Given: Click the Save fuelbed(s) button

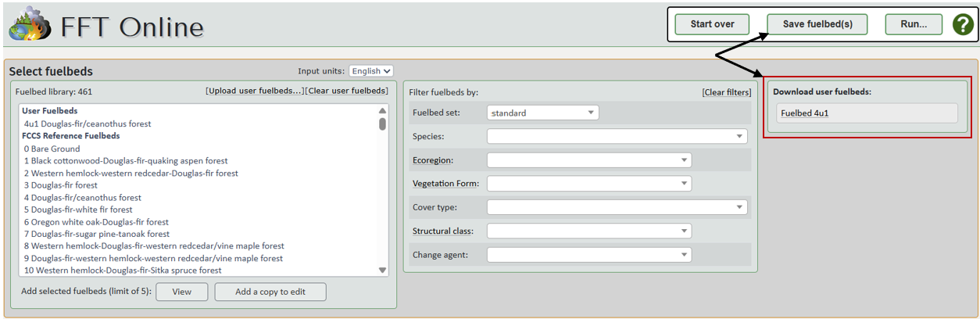Looking at the screenshot, I should [817, 24].
